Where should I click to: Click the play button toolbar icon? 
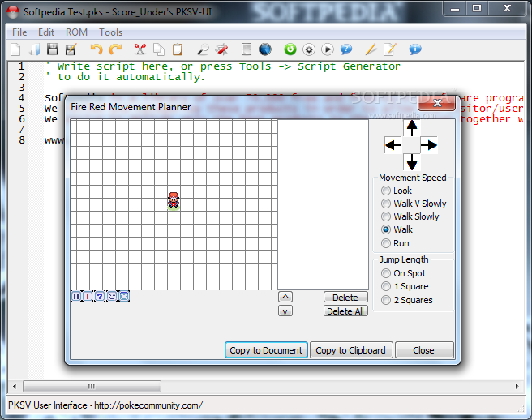[328, 49]
